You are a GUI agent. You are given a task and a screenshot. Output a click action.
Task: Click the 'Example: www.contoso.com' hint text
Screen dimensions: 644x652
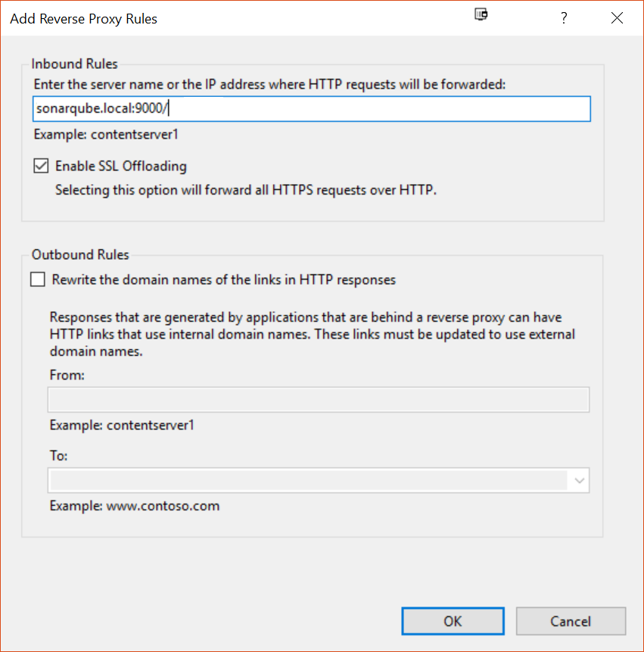135,506
